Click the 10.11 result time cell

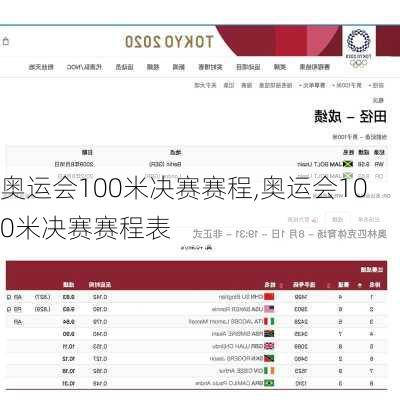point(68,346)
